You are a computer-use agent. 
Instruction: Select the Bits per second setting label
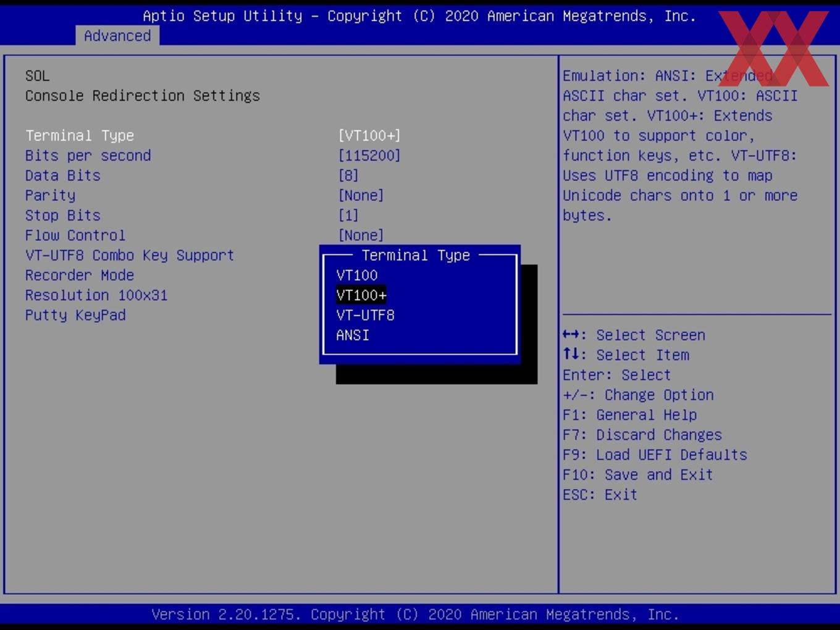pos(88,156)
